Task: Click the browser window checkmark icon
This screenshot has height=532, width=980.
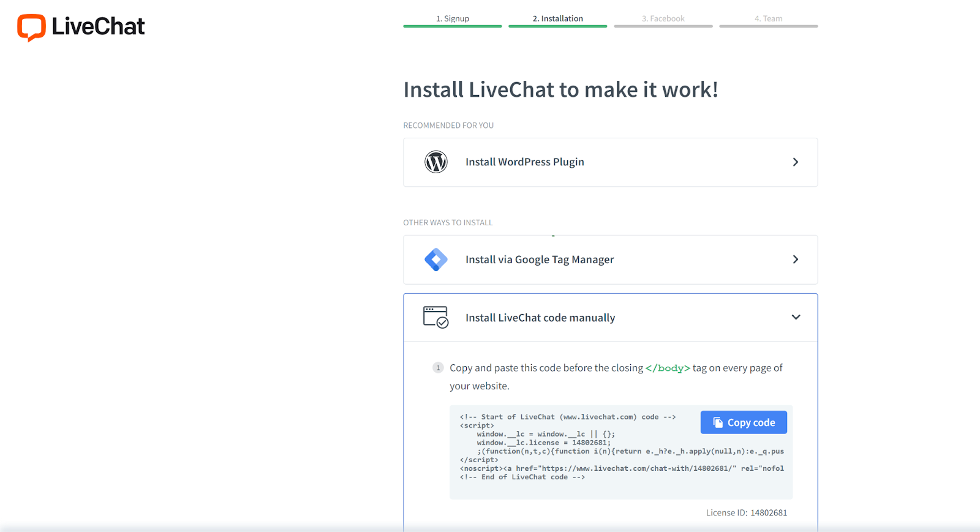Action: pos(436,317)
